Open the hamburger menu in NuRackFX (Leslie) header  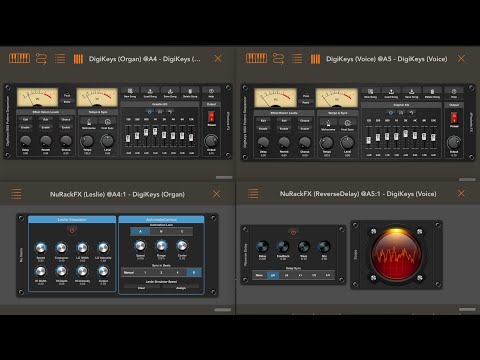coord(16,194)
